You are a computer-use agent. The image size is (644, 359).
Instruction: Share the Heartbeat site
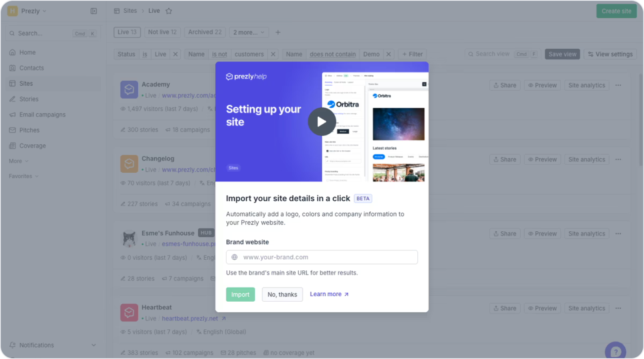point(504,309)
